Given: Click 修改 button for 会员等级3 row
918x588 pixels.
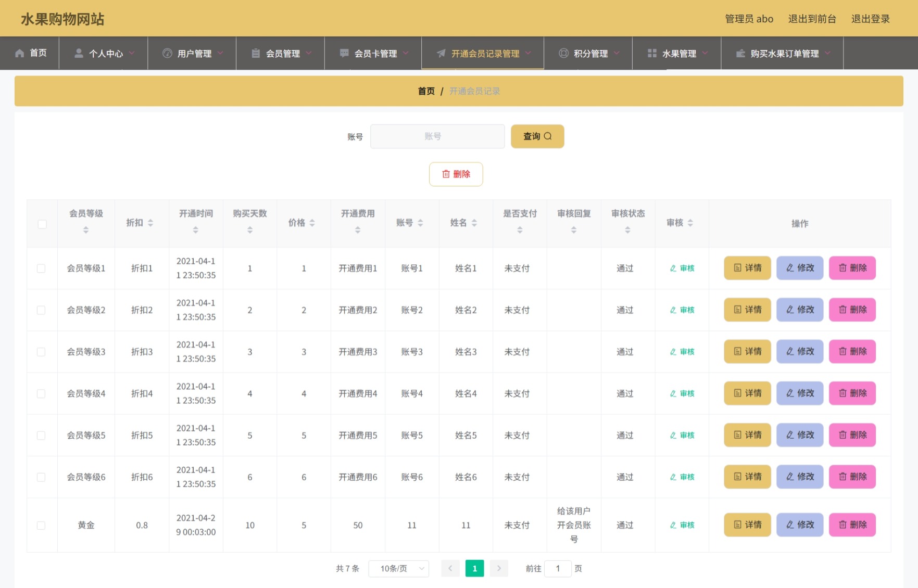Looking at the screenshot, I should point(800,352).
